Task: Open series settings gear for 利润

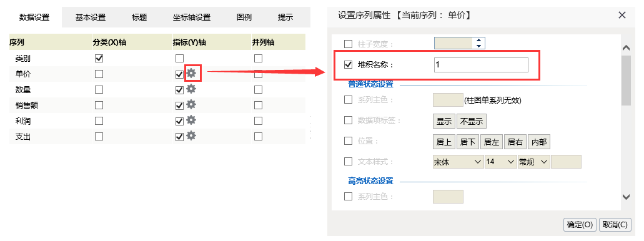Action: pyautogui.click(x=191, y=120)
